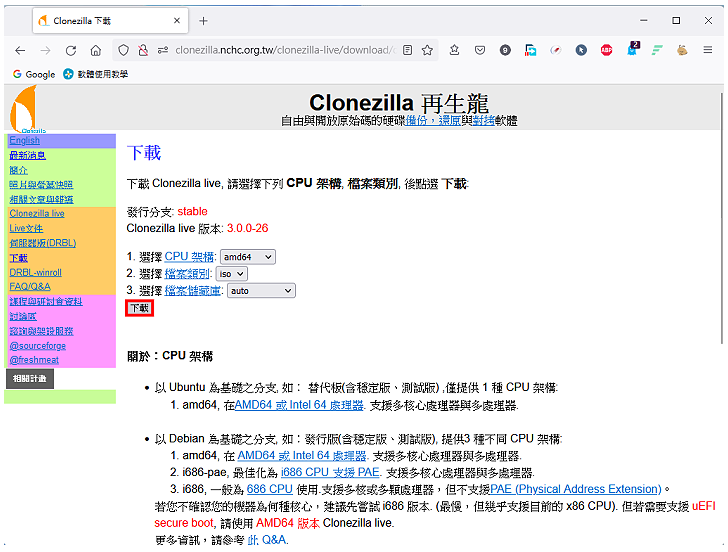Open i686 CPU 支援 PAE link

[x=330, y=473]
